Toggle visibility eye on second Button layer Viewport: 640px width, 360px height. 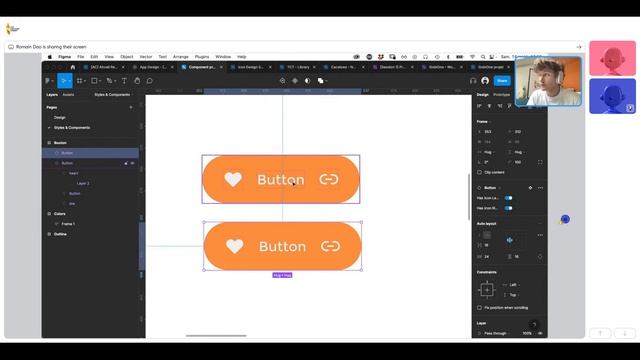132,163
